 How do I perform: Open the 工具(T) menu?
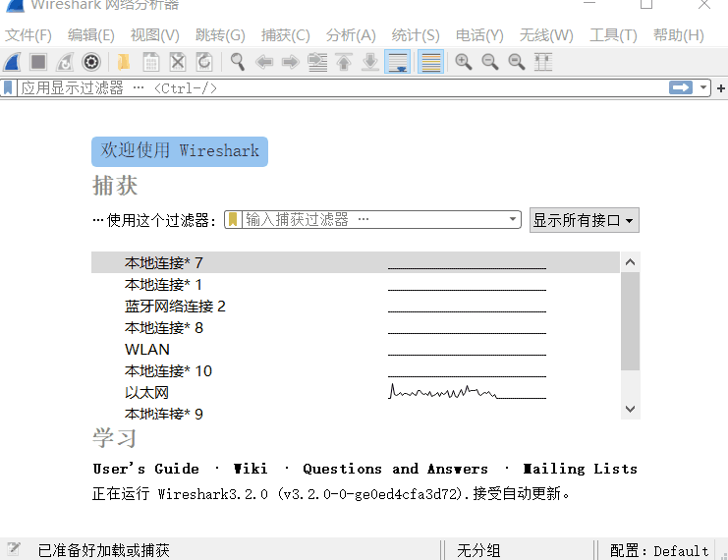pyautogui.click(x=613, y=35)
